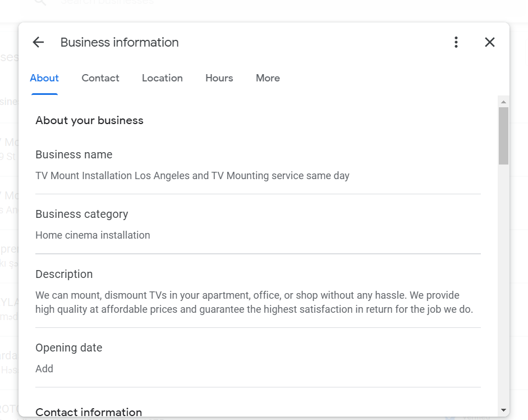Open the three-dot overflow menu
528x420 pixels.
[x=456, y=42]
